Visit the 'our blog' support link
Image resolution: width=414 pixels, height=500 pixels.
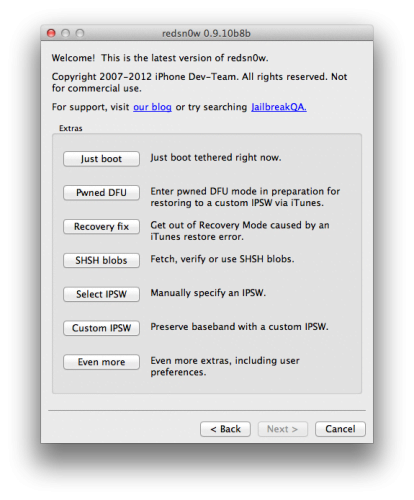[152, 107]
